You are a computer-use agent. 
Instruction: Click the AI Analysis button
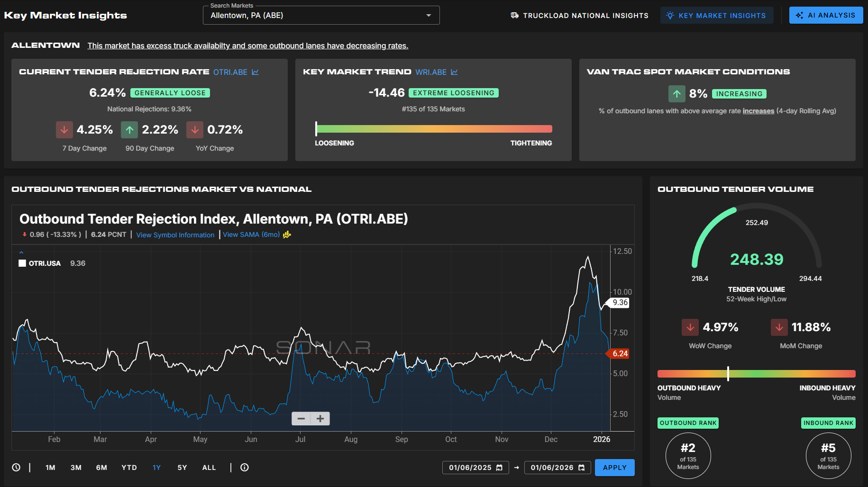(826, 15)
